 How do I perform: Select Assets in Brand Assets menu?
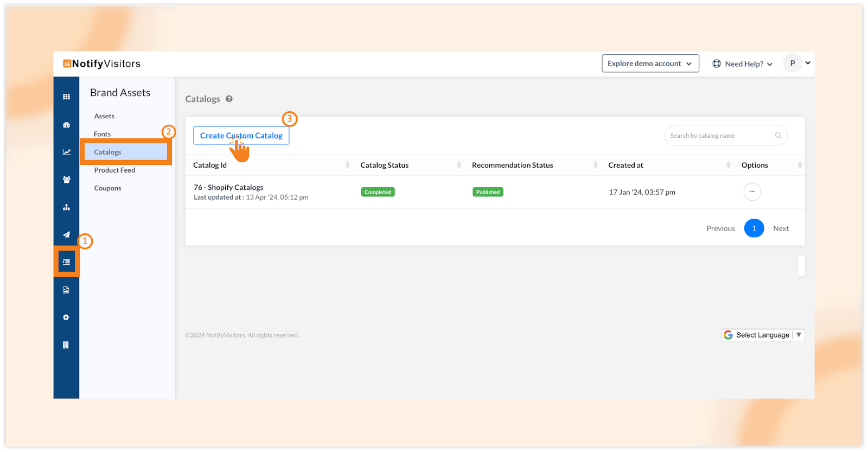click(104, 116)
